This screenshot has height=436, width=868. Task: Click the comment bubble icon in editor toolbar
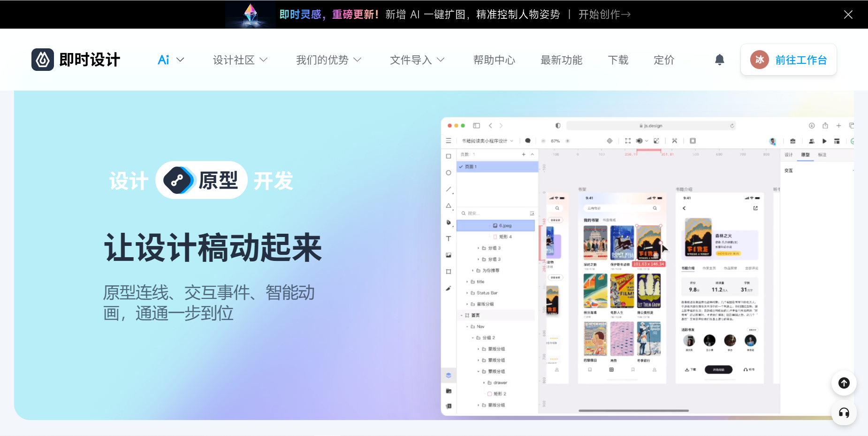(528, 141)
